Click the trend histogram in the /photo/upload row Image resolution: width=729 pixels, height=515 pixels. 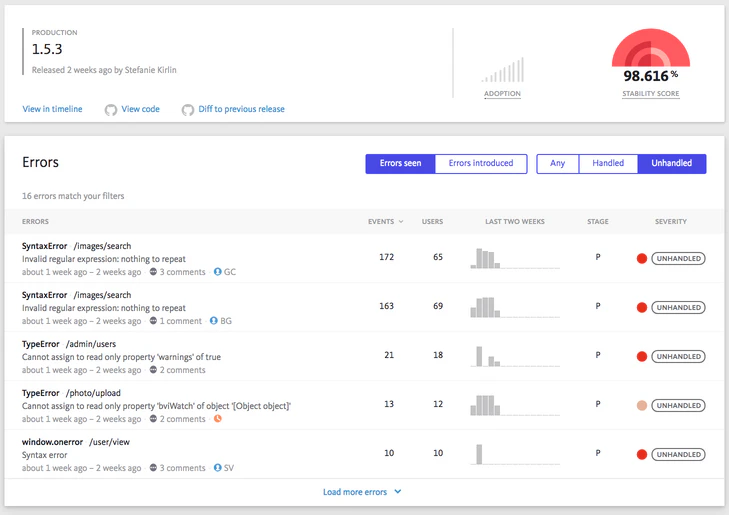click(x=515, y=405)
